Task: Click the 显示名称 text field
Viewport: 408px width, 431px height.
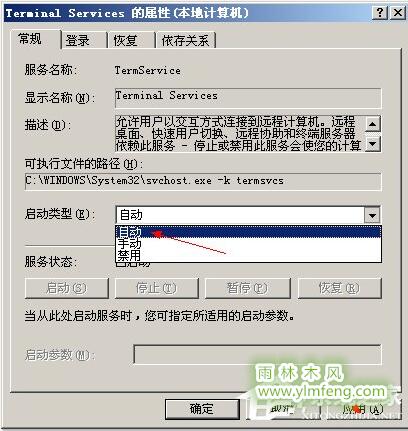Action: tap(248, 98)
